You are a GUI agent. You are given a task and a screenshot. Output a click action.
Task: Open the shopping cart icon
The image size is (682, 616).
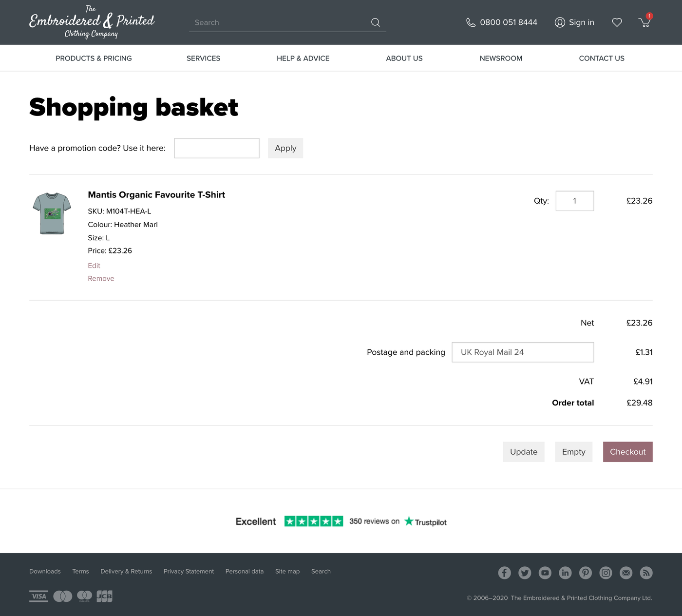(644, 22)
